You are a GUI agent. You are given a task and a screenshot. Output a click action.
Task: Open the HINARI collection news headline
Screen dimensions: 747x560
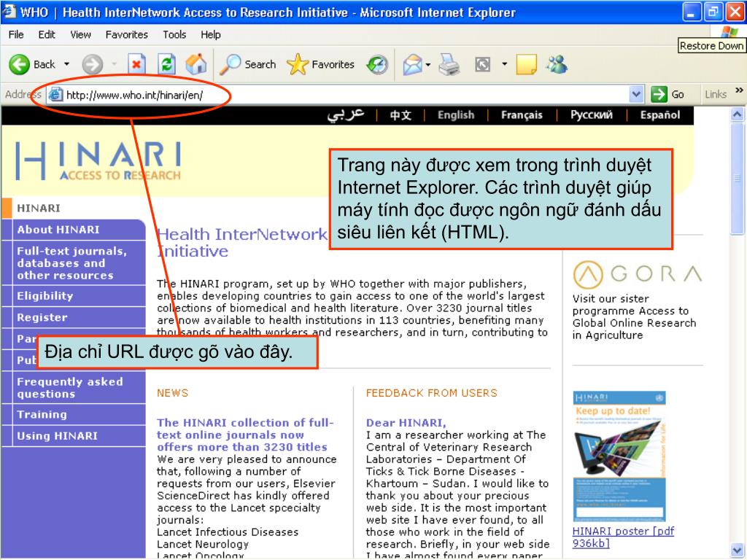coord(245,435)
